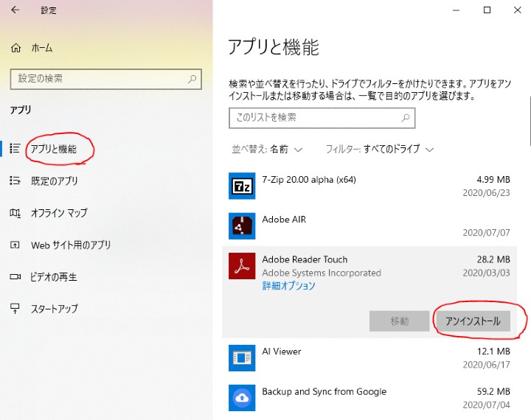531x420 pixels.
Task: Click the 7-Zip app icon
Action: point(242,186)
